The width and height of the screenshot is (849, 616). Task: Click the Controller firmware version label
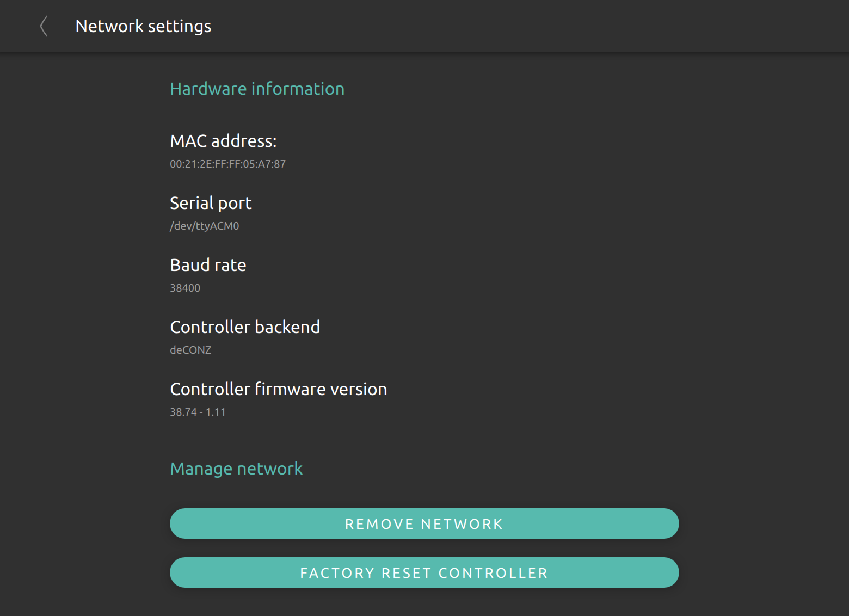[279, 389]
